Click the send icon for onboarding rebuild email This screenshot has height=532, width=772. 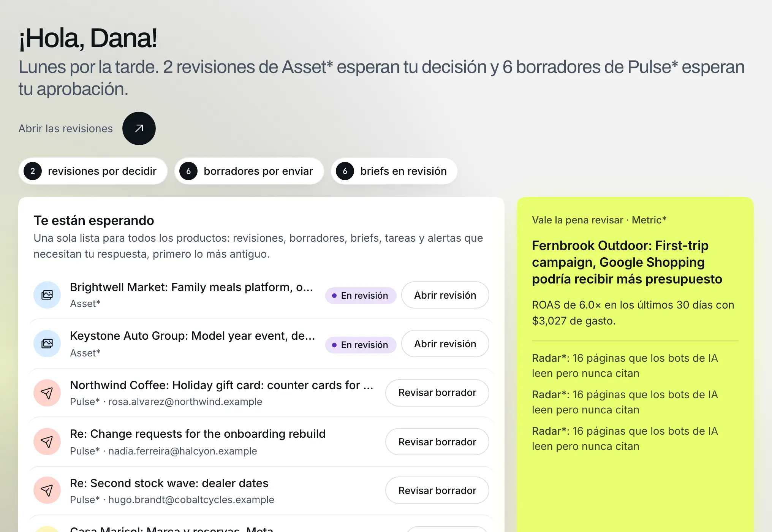[x=47, y=442]
